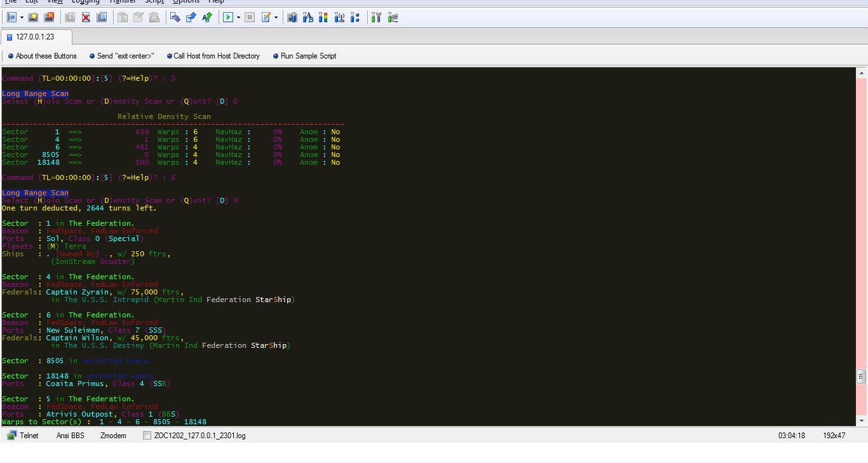Open the Host Directory address book icon
The height and width of the screenshot is (463, 868).
pyautogui.click(x=11, y=17)
